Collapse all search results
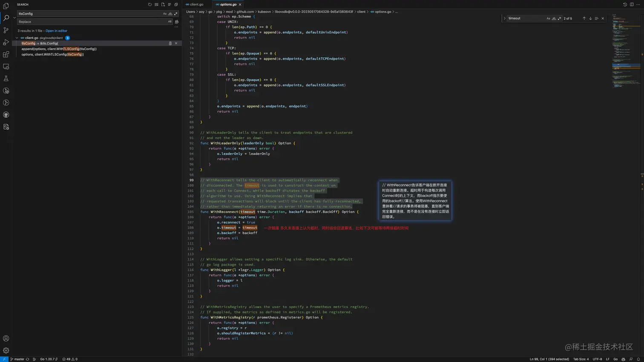644x362 pixels. [x=176, y=5]
